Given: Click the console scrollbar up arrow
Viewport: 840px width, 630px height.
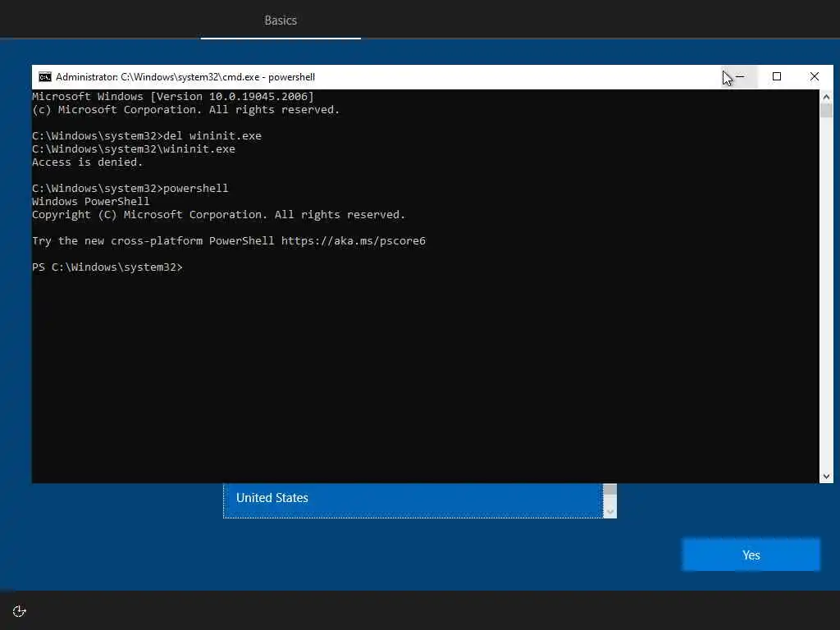Looking at the screenshot, I should click(x=826, y=97).
